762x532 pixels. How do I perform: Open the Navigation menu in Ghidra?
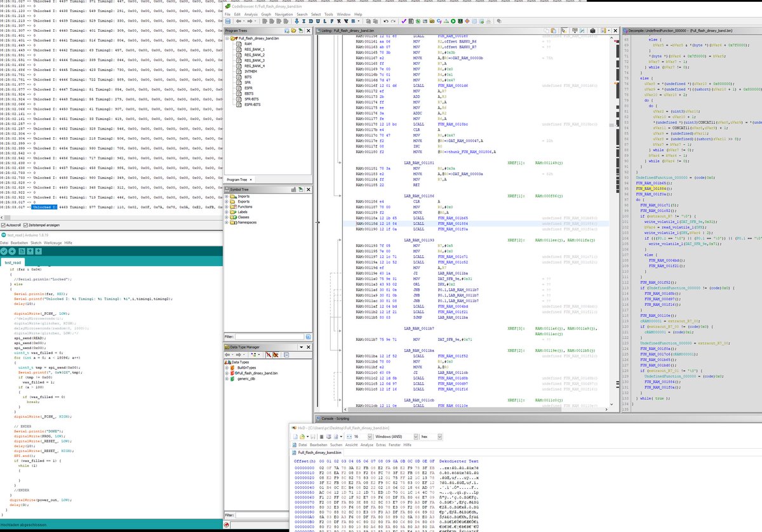(284, 13)
